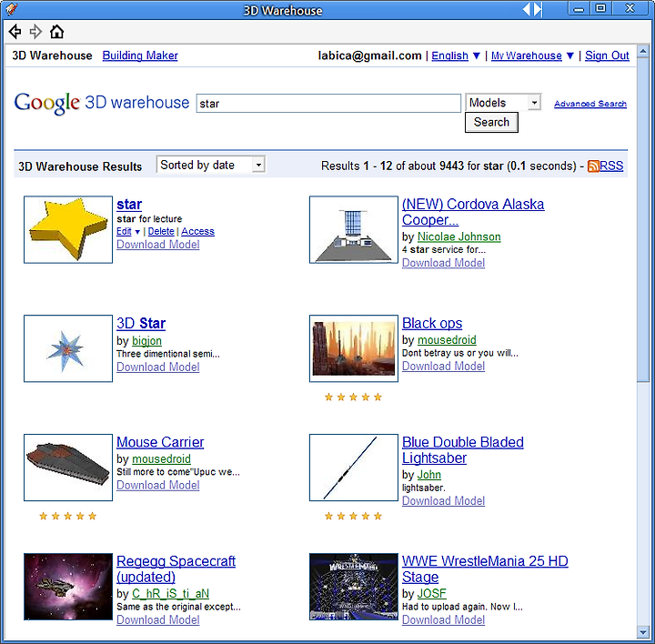Click the SketchUp app icon in title bar

click(12, 9)
